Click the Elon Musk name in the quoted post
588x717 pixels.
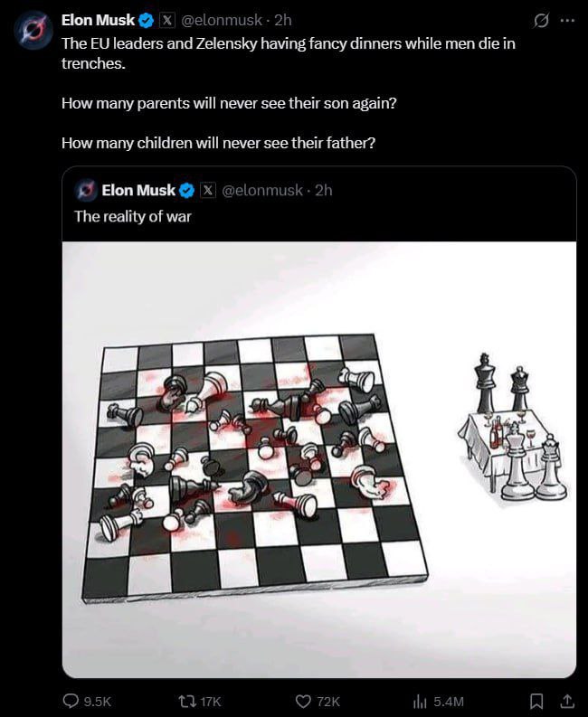(x=138, y=190)
